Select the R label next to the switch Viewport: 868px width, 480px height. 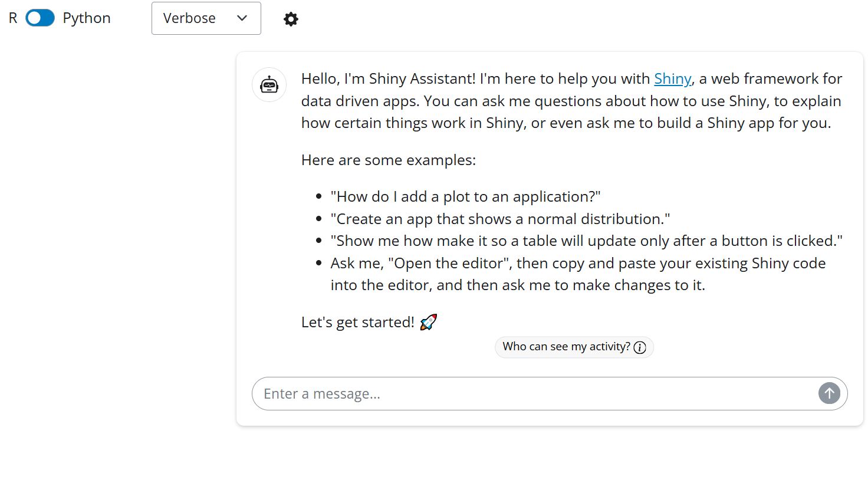(x=13, y=18)
